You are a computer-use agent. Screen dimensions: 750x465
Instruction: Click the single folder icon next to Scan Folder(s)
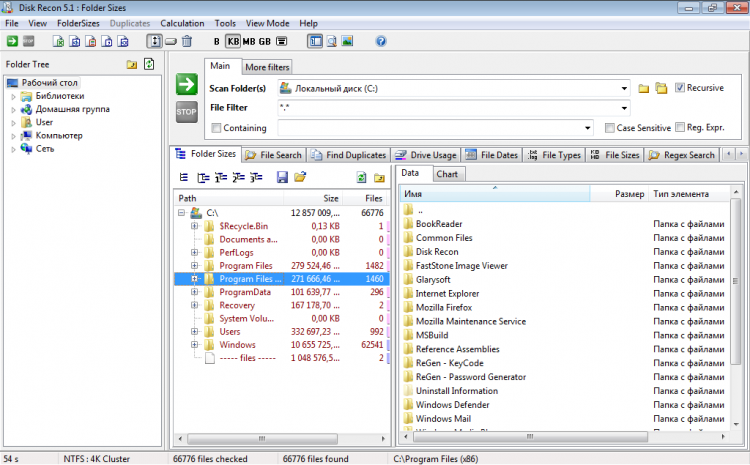644,89
